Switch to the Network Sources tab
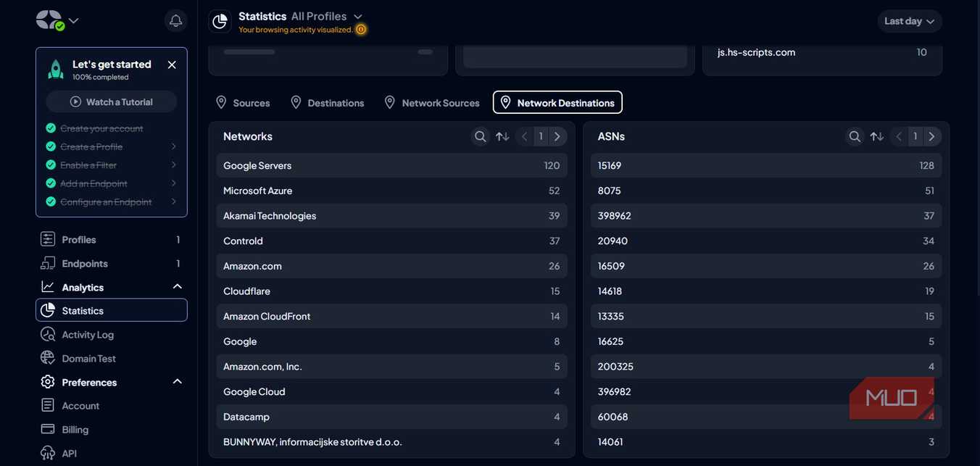The image size is (980, 466). pyautogui.click(x=432, y=102)
